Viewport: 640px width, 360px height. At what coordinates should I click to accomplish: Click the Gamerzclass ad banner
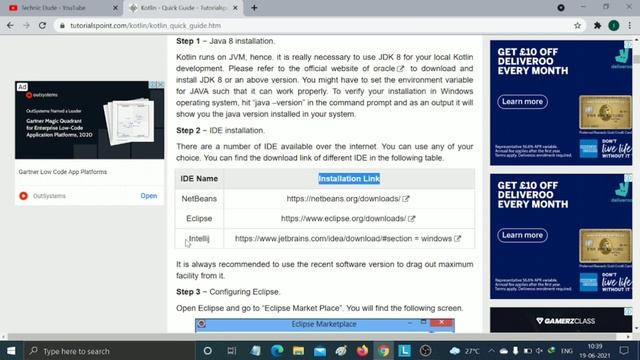tap(561, 320)
